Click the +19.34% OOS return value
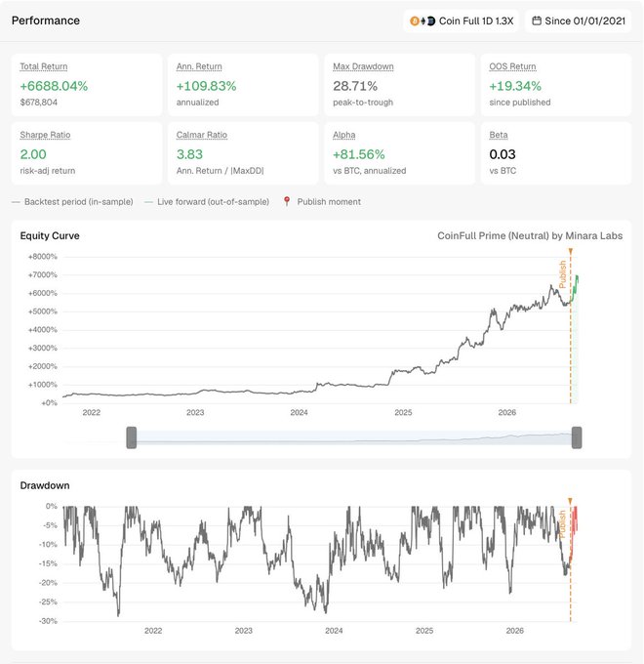 click(x=515, y=86)
